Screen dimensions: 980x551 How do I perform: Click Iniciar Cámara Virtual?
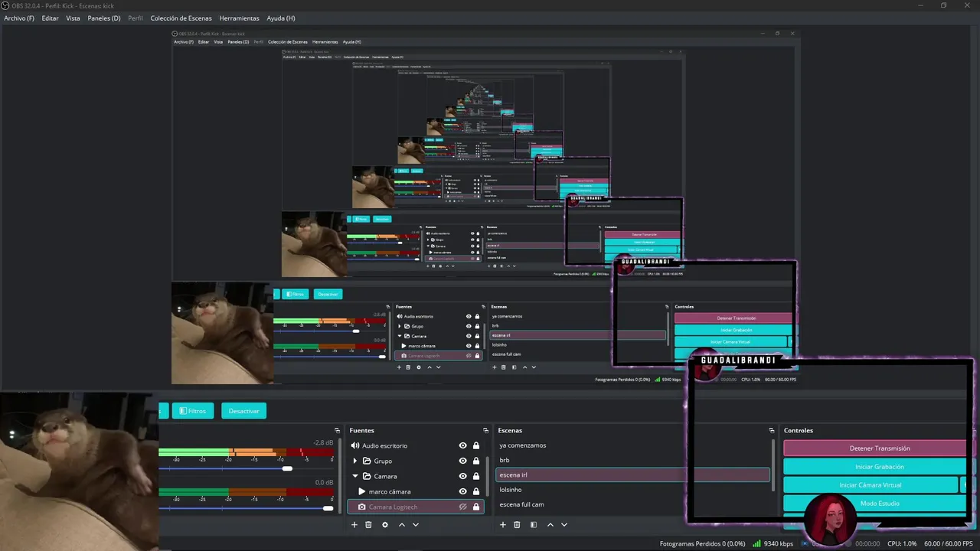(x=870, y=485)
